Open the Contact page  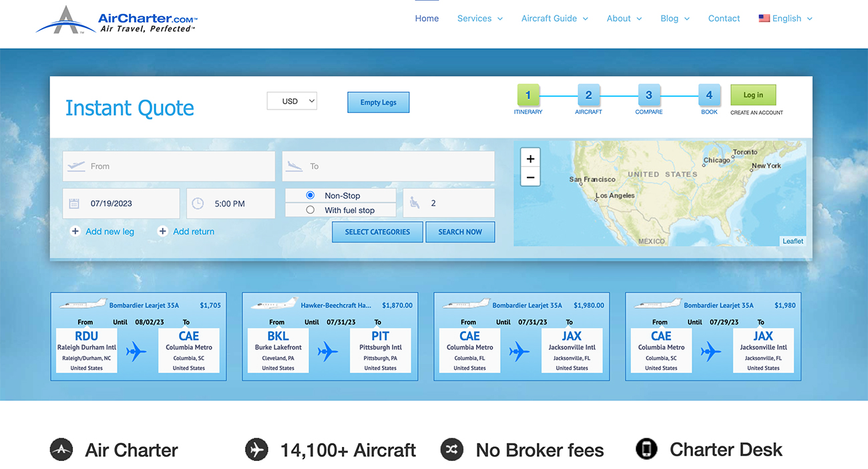point(724,18)
